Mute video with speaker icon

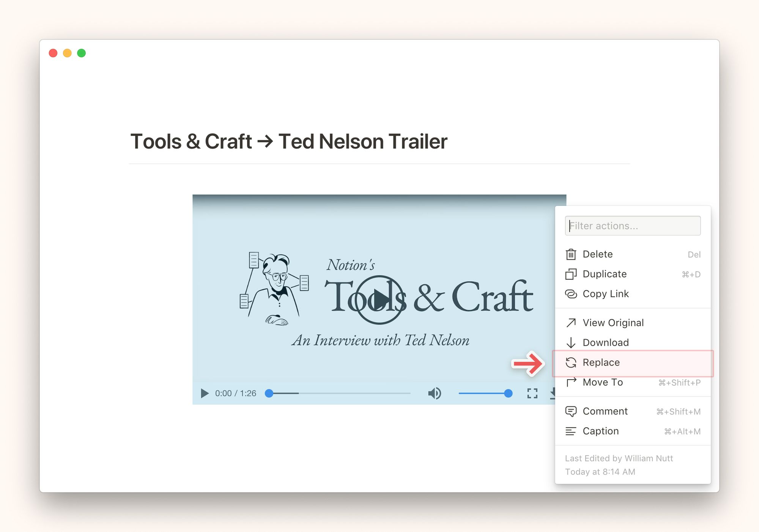tap(435, 393)
